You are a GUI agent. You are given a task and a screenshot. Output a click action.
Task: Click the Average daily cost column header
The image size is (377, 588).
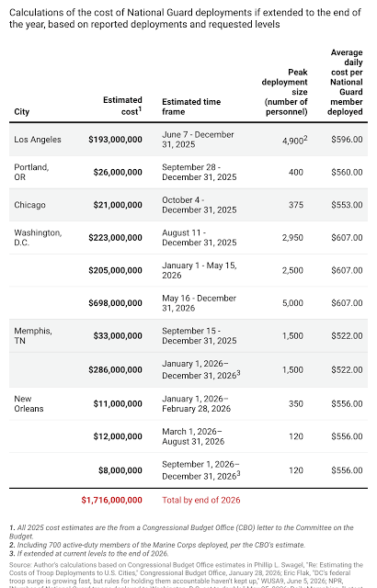point(345,82)
